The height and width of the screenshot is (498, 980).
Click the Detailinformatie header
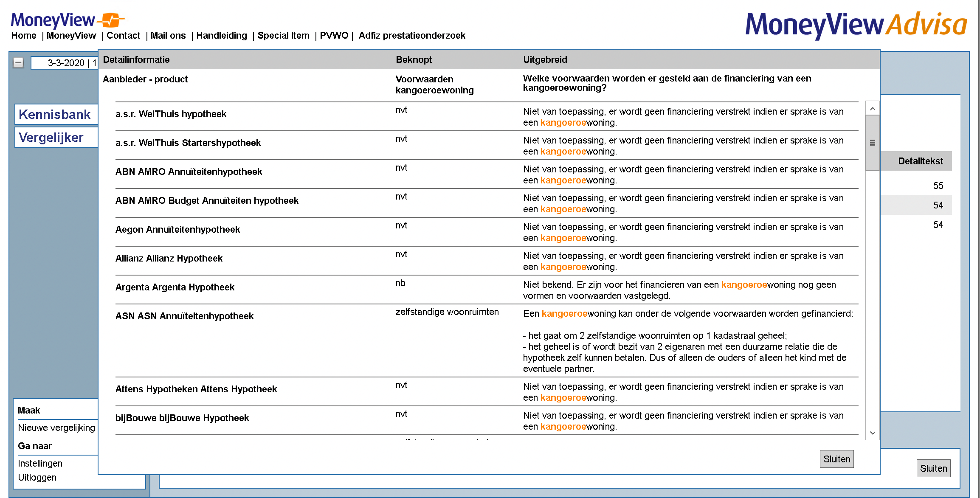click(x=136, y=59)
